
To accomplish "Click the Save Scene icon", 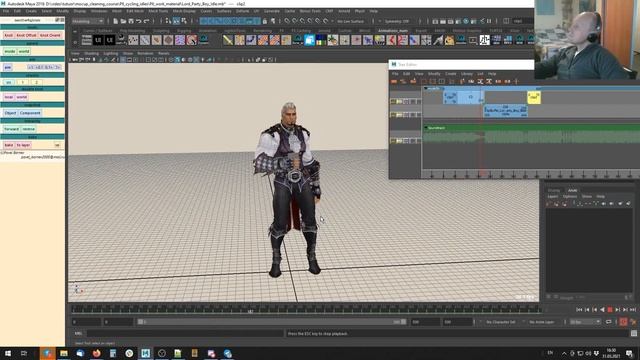I will coord(131,21).
